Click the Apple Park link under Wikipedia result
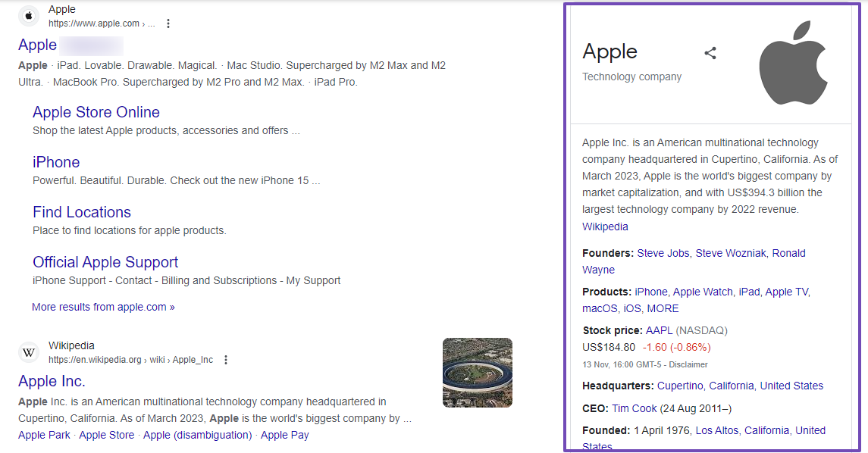 [x=44, y=436]
